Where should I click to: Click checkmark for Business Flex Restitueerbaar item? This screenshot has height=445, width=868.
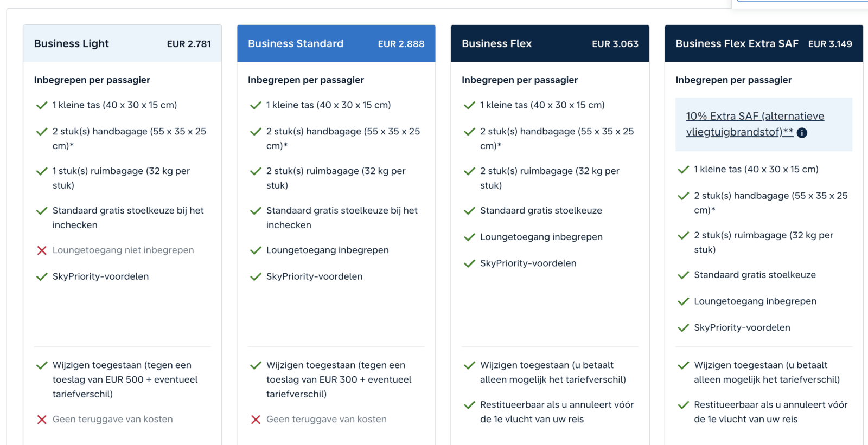point(469,405)
